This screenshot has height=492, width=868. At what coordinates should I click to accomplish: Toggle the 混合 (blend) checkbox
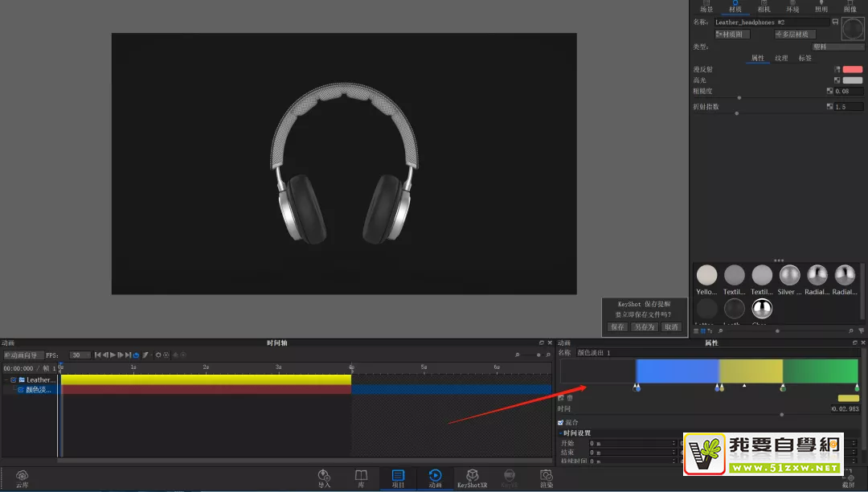(561, 422)
